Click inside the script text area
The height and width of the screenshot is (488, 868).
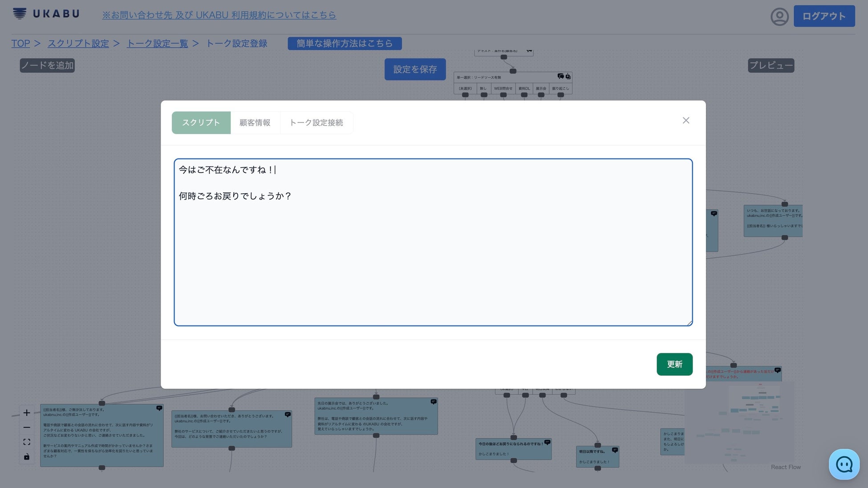click(433, 258)
